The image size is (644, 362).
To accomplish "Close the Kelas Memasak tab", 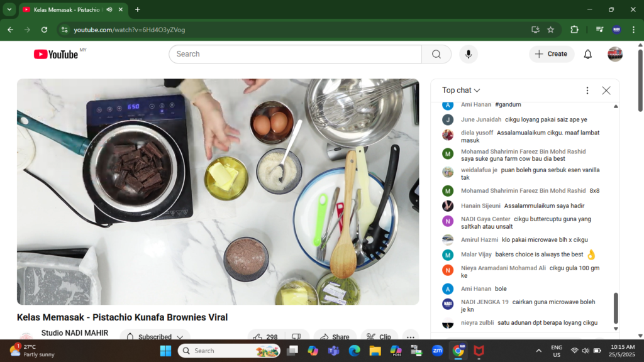I will pyautogui.click(x=121, y=9).
